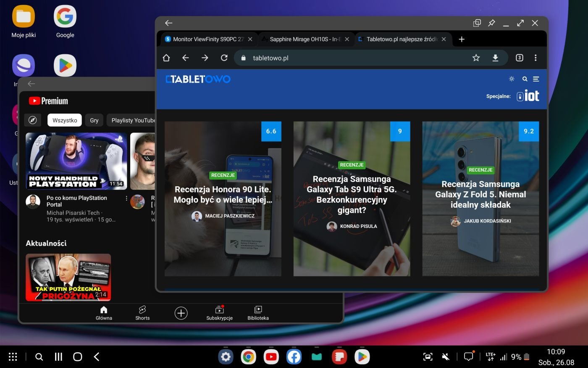Go back in YouTube window title bar
This screenshot has height=368, width=588.
click(x=31, y=84)
